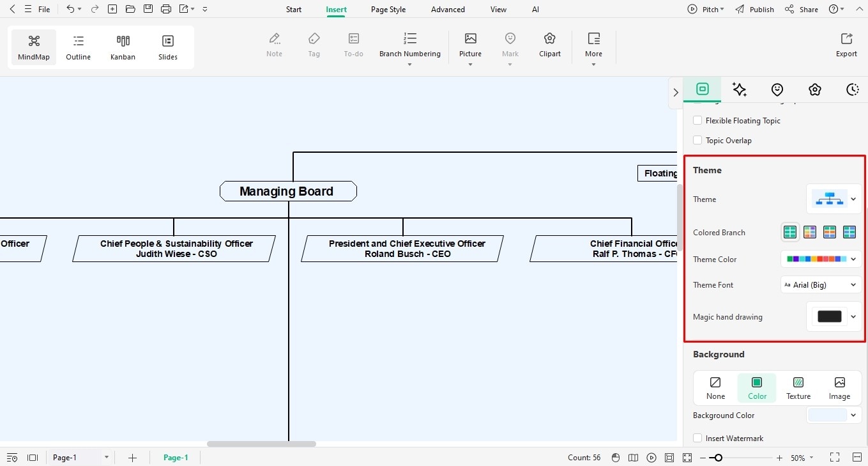Toggle Topic Overlap checkbox

coord(697,140)
